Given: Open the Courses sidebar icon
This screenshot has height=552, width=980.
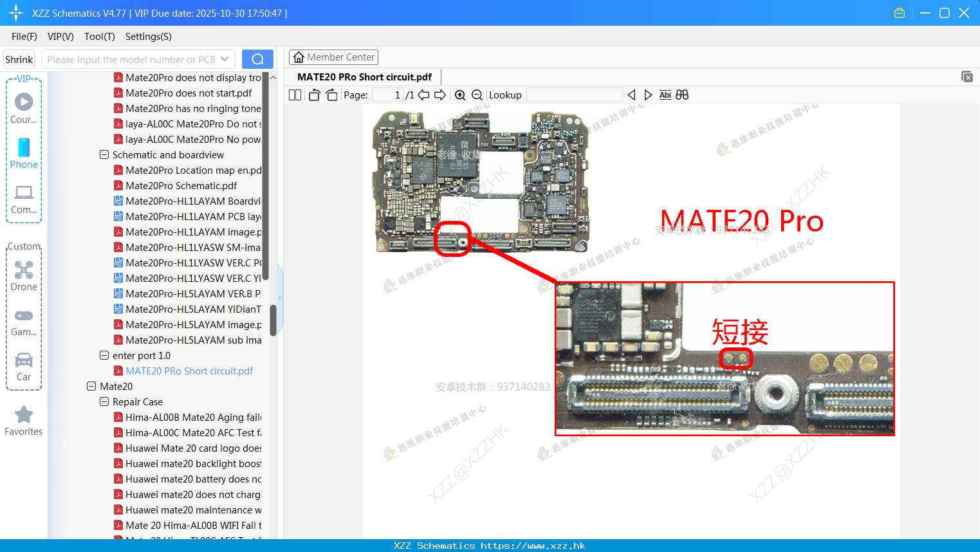Looking at the screenshot, I should coord(24,109).
